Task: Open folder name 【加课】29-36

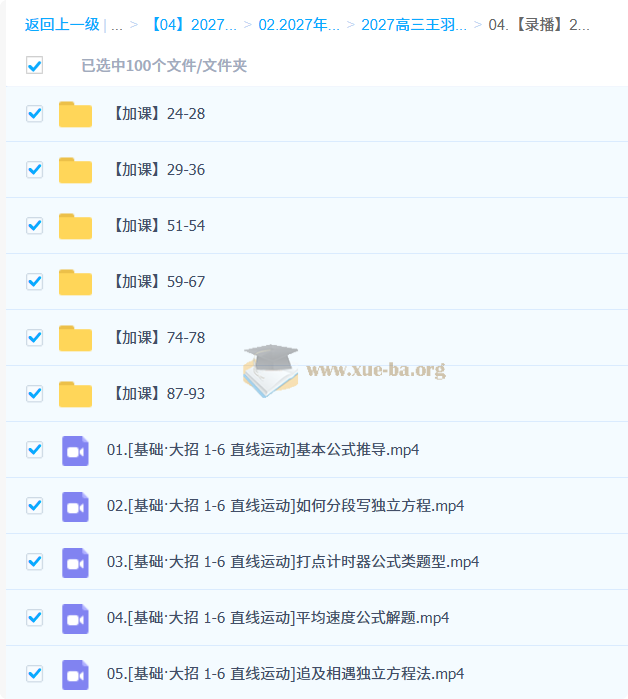Action: pos(157,170)
